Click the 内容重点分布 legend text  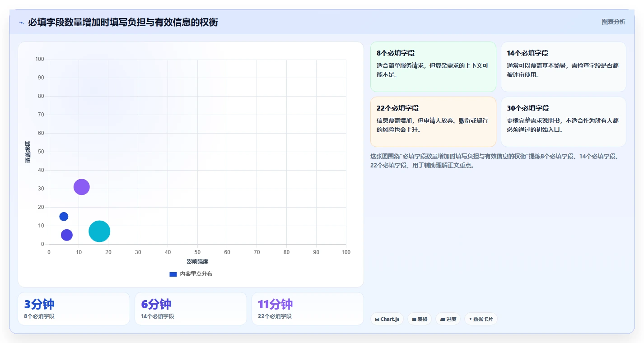click(x=196, y=274)
